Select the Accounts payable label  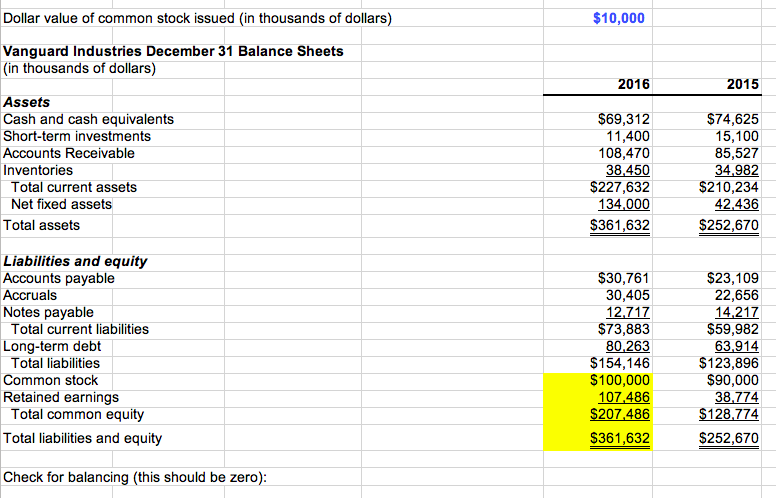point(59,278)
